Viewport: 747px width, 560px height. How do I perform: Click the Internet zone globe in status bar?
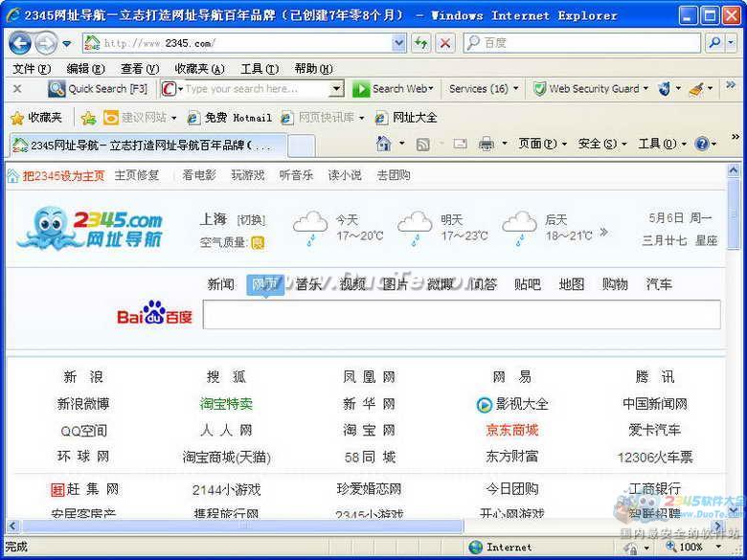[x=475, y=548]
